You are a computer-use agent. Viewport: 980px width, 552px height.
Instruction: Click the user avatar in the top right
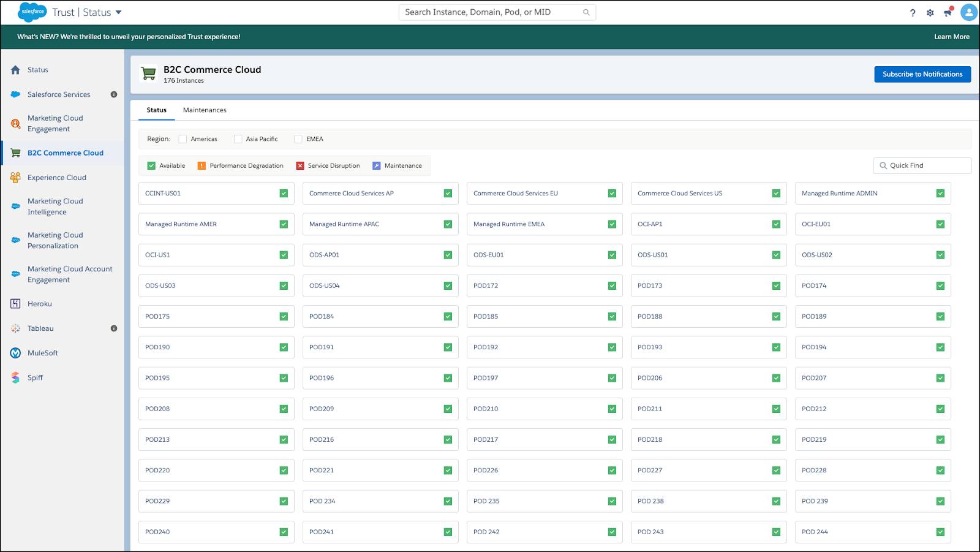tap(968, 12)
